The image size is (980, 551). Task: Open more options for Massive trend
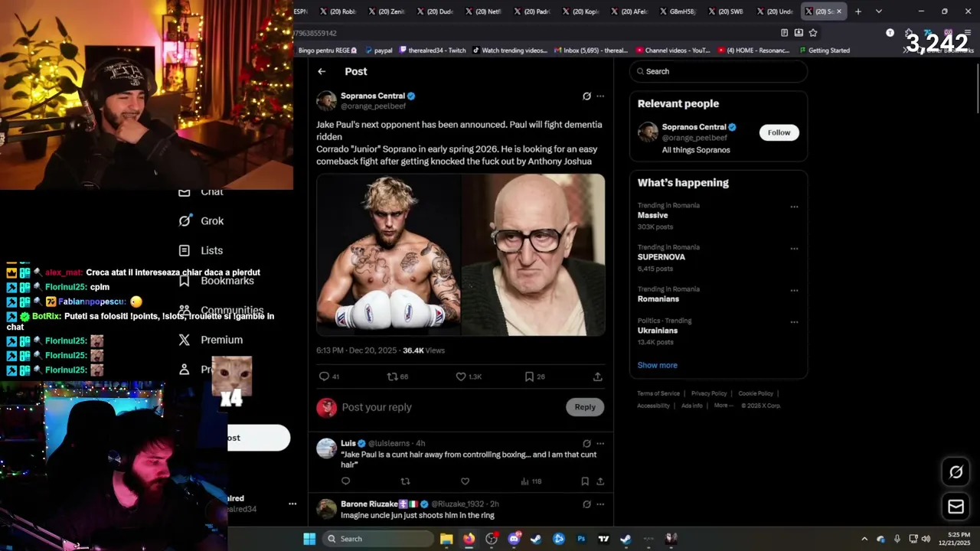point(794,207)
